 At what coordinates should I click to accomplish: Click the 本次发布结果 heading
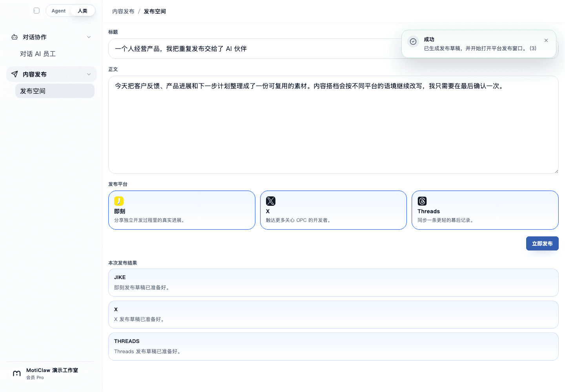point(122,263)
